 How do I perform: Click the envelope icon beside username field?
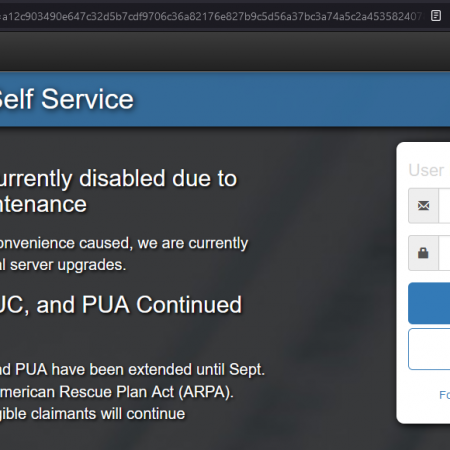coord(423,206)
